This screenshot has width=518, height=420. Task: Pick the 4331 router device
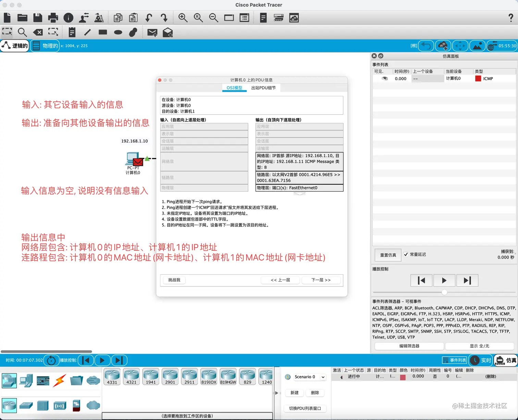click(x=112, y=377)
